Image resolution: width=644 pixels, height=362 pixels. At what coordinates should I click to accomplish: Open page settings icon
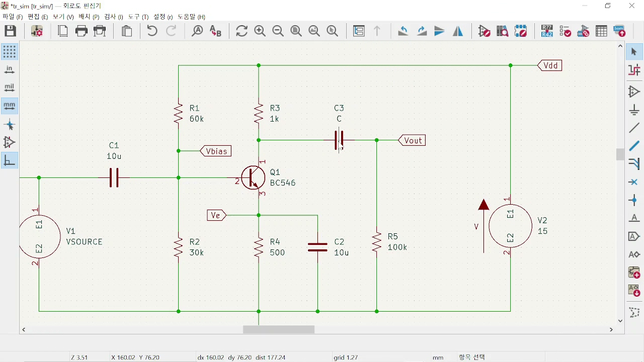click(x=63, y=31)
